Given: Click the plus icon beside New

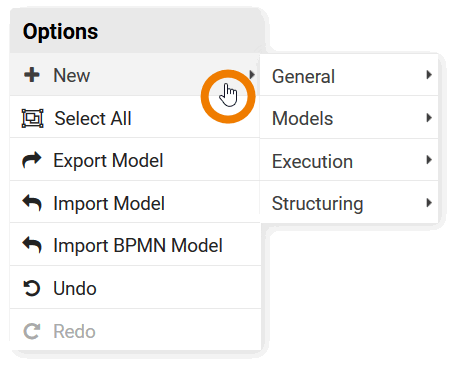Looking at the screenshot, I should coord(32,75).
